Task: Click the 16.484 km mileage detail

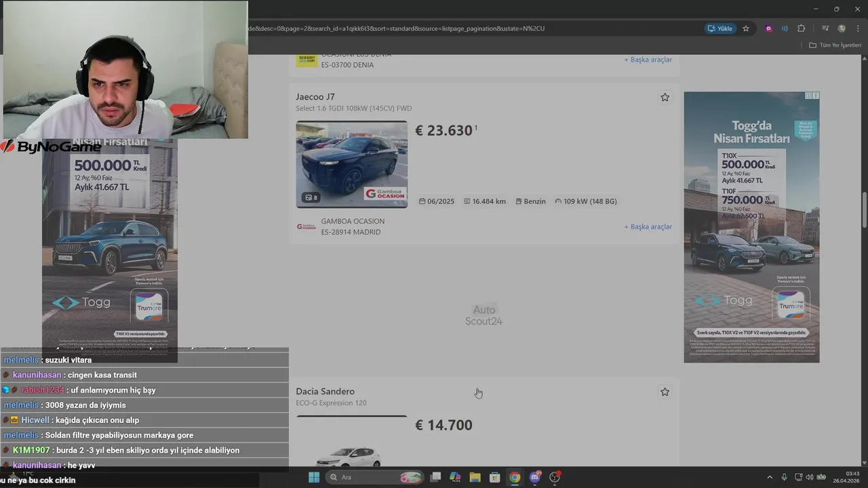Action: (485, 201)
